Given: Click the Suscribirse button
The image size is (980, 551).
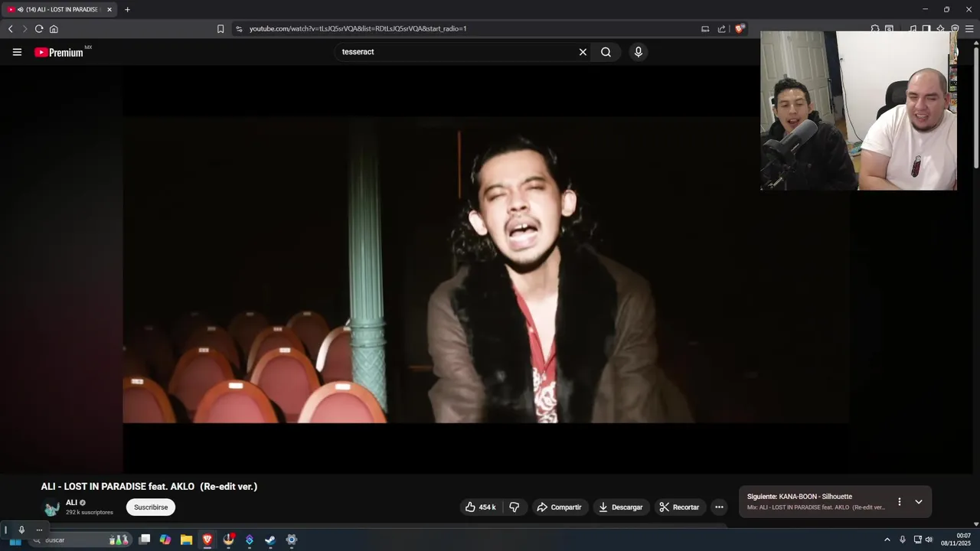Looking at the screenshot, I should [x=151, y=507].
